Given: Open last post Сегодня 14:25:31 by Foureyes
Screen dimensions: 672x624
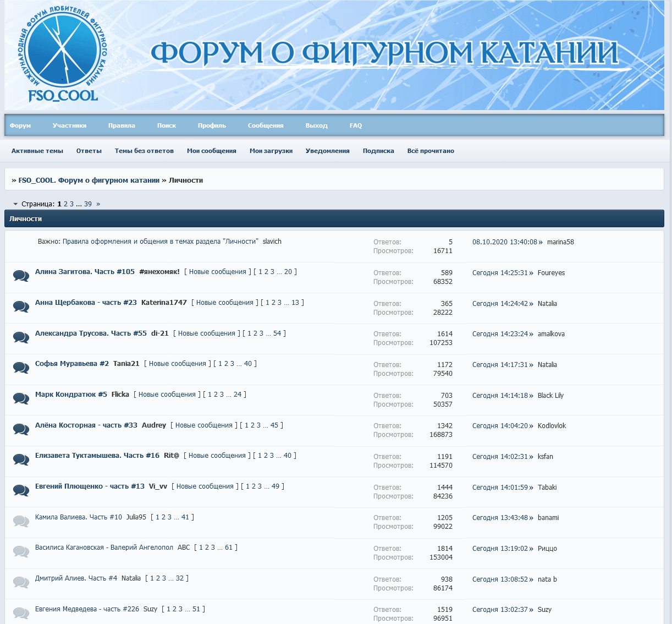Looking at the screenshot, I should click(500, 273).
